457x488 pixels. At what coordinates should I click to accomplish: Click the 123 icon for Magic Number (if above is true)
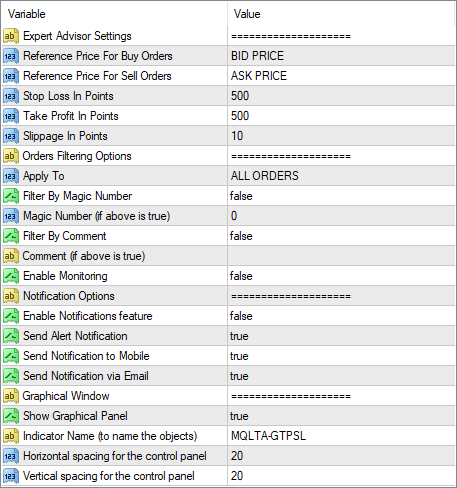pos(11,216)
